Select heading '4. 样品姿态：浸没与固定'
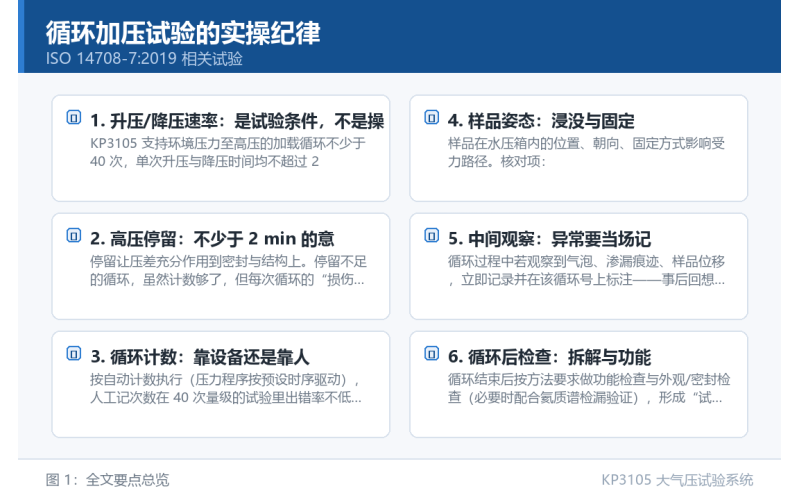Image resolution: width=800 pixels, height=500 pixels. point(541,121)
